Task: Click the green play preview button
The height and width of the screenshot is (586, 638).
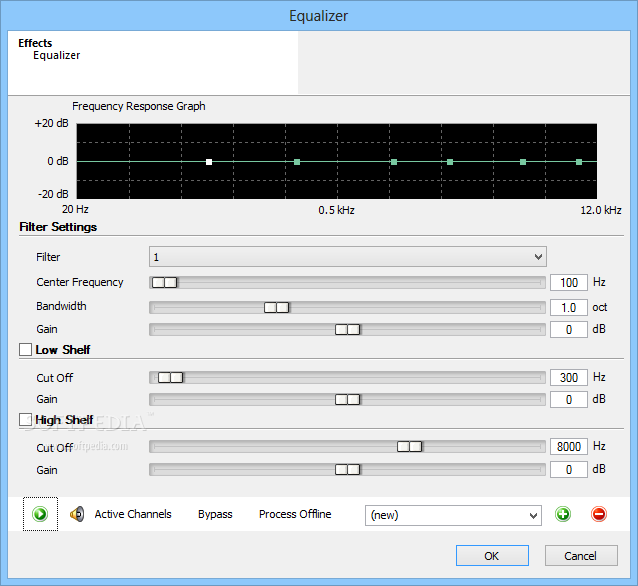Action: (x=40, y=514)
